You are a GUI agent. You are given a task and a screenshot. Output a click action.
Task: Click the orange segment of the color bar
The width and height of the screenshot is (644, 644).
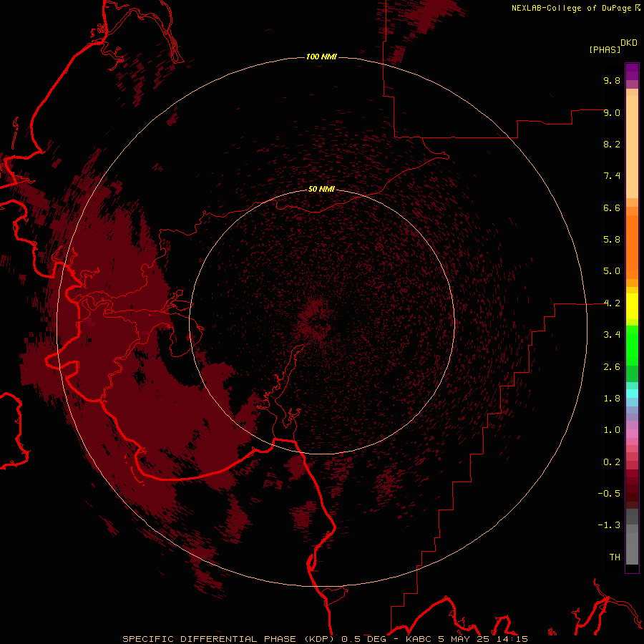coord(632,246)
